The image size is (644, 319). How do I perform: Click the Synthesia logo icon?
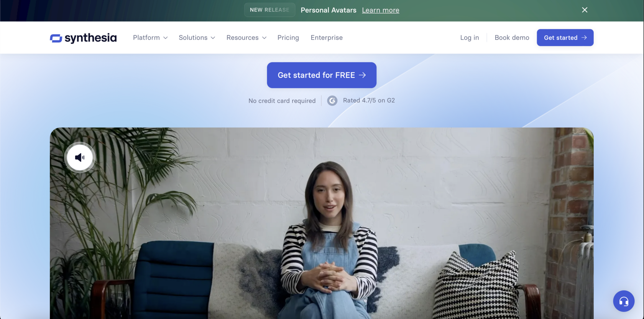[56, 38]
